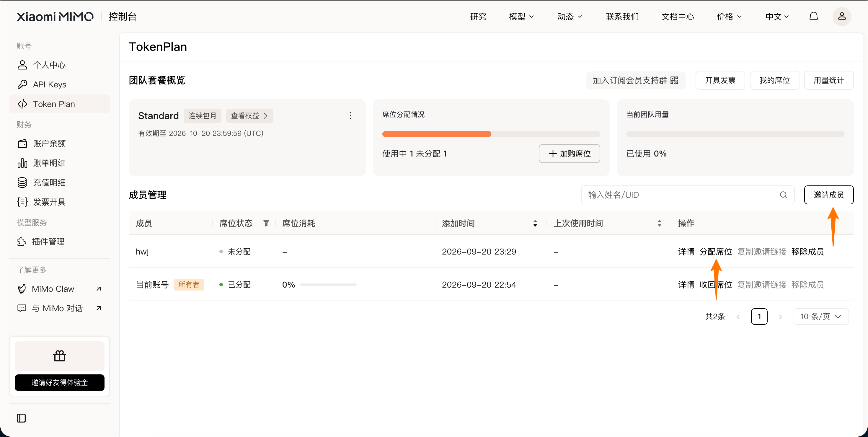Sort by 添加时间 column

pos(535,223)
